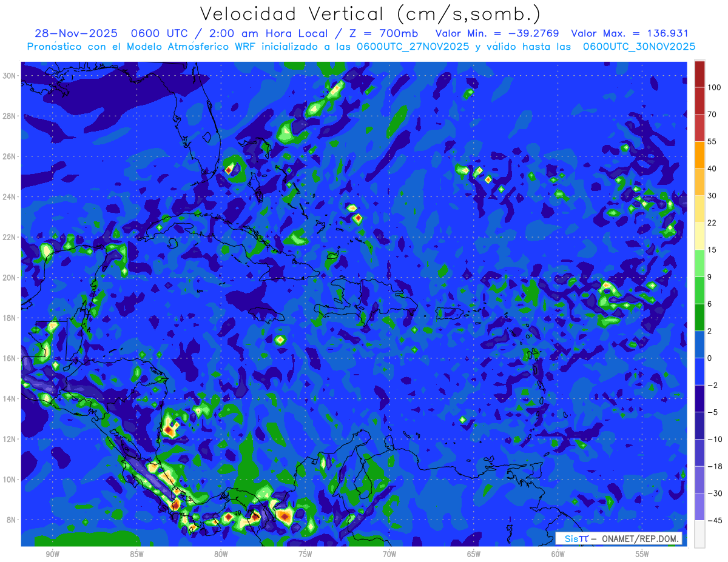Click the '70' value on the color scale
The image size is (728, 562).
pyautogui.click(x=712, y=115)
